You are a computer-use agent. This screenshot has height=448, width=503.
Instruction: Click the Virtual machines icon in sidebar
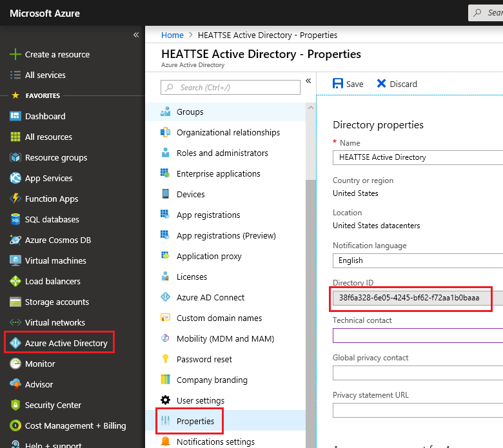[x=15, y=260]
